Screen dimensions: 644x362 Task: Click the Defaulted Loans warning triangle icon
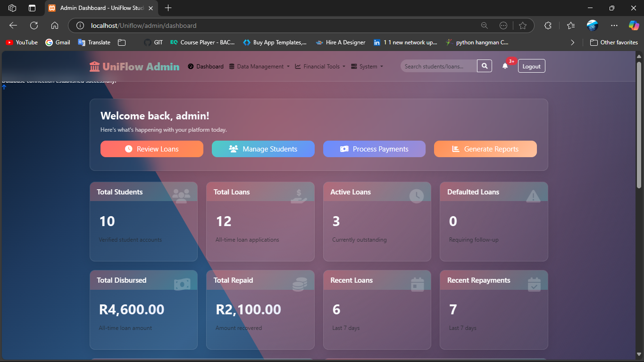tap(533, 195)
